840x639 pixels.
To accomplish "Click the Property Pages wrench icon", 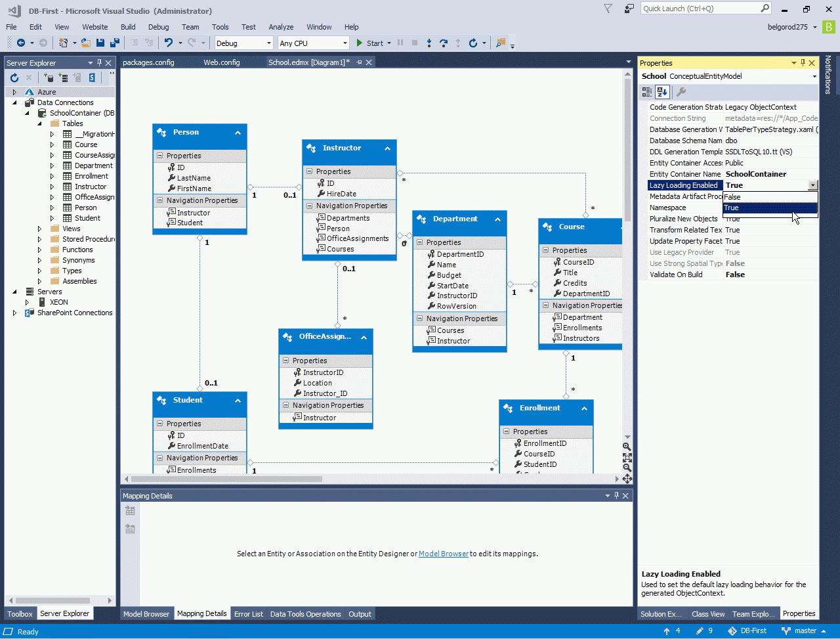I will click(x=681, y=92).
